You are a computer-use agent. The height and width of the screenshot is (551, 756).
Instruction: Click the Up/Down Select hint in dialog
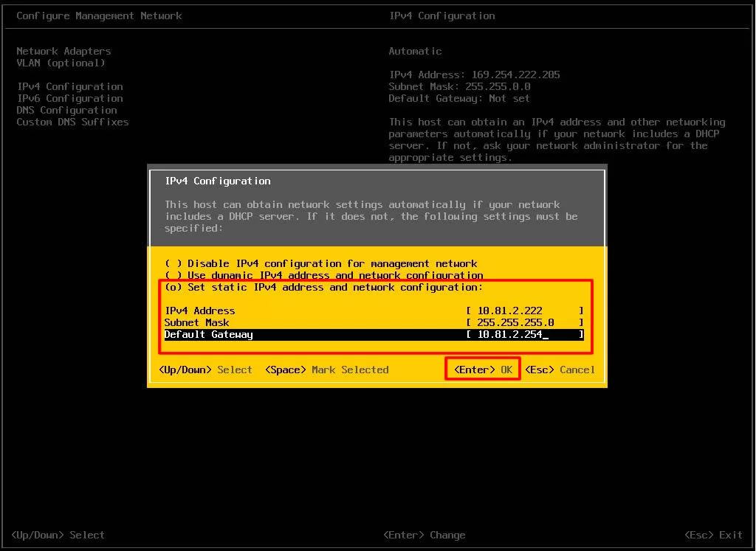pyautogui.click(x=205, y=370)
